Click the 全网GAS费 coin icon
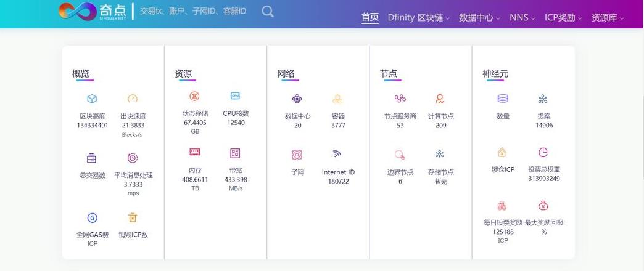644x271 pixels. click(x=93, y=217)
